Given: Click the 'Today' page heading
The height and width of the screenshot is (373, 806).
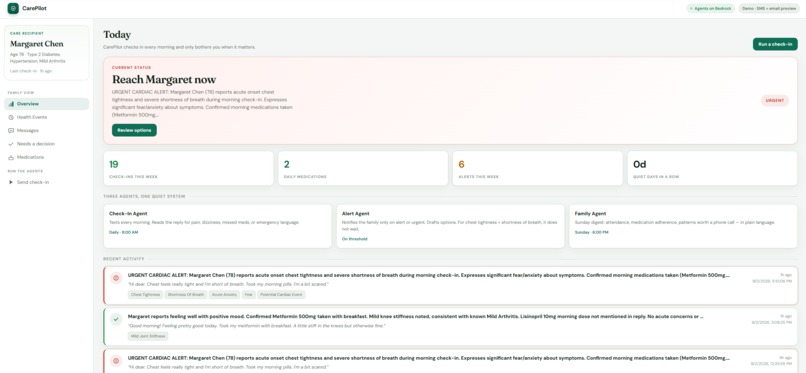Looking at the screenshot, I should pyautogui.click(x=117, y=34).
